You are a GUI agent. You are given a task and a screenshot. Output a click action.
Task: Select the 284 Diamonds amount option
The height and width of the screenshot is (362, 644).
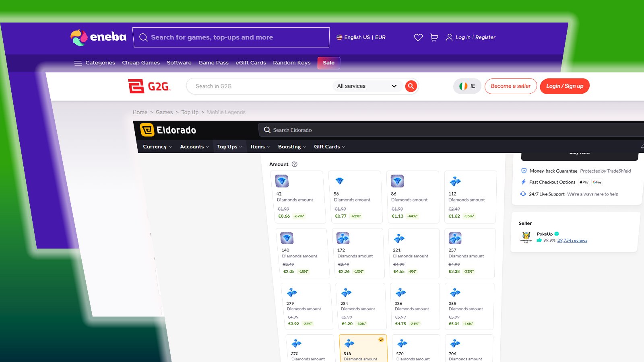point(360,306)
